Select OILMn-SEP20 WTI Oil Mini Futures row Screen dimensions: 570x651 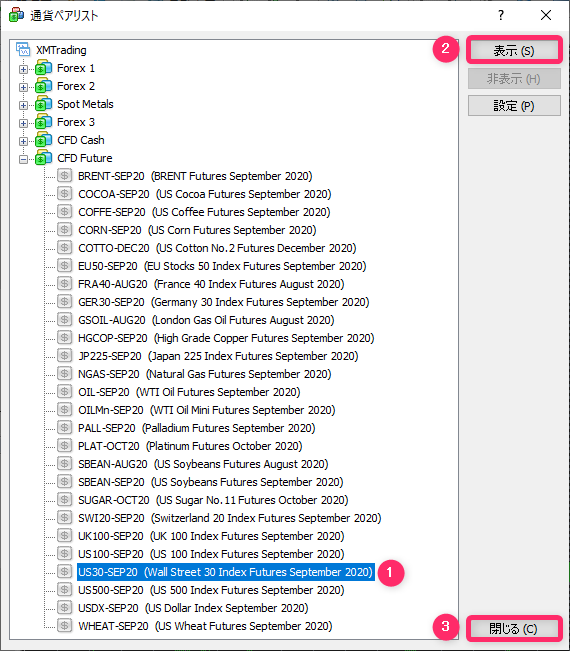click(207, 410)
